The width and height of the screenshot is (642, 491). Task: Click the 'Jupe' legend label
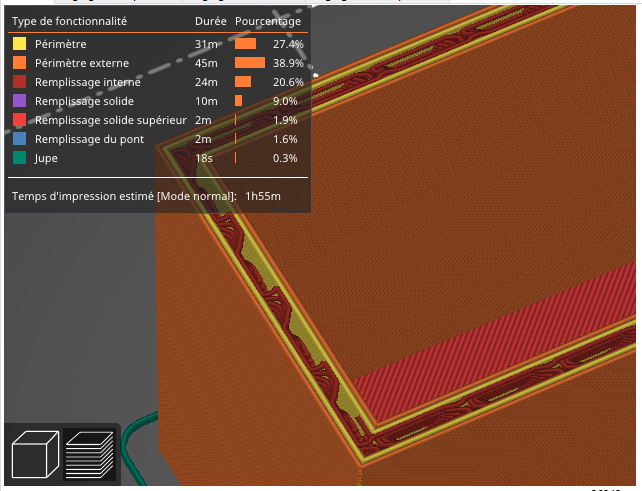click(46, 158)
